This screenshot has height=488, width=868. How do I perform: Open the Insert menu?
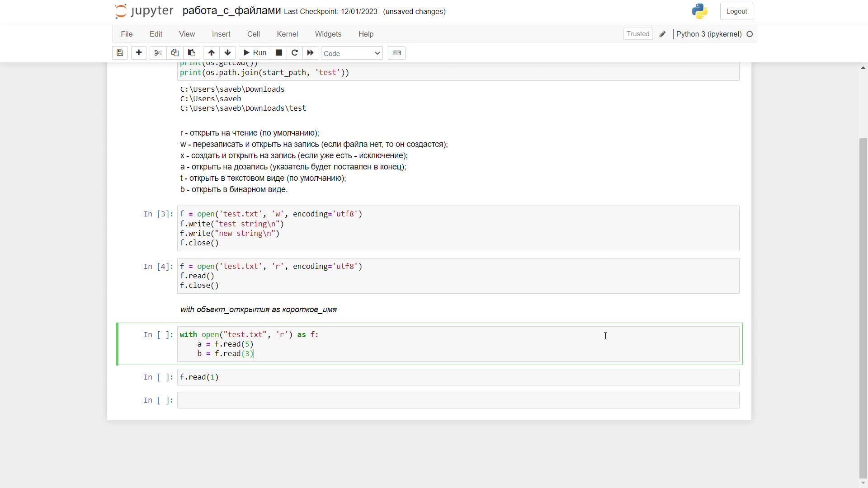pyautogui.click(x=221, y=34)
